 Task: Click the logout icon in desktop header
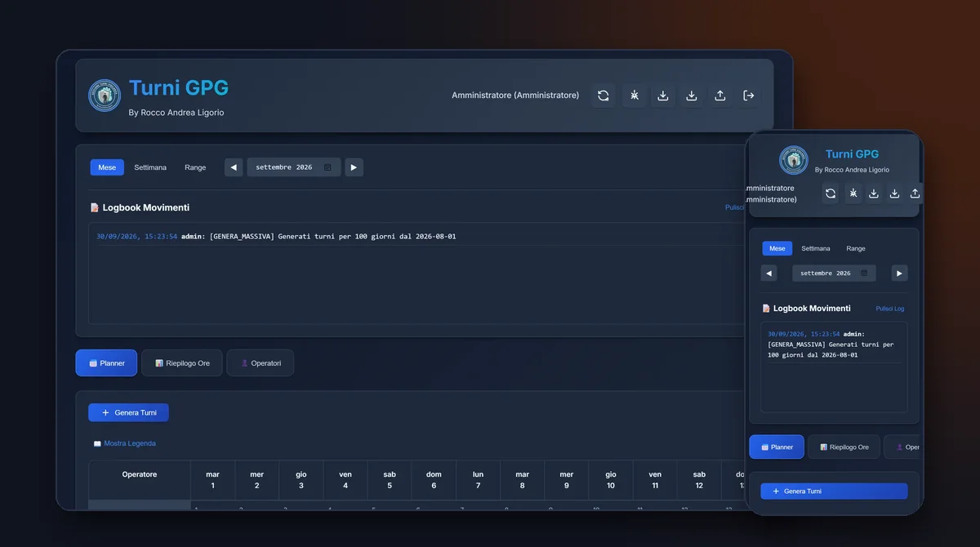pyautogui.click(x=748, y=96)
